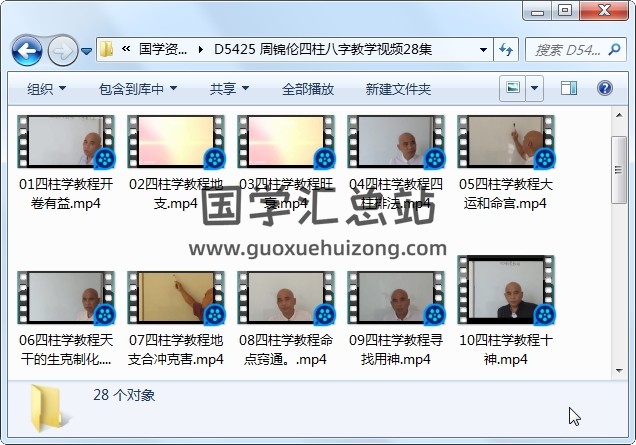
Task: Close the Explorer window
Action: pos(604,11)
